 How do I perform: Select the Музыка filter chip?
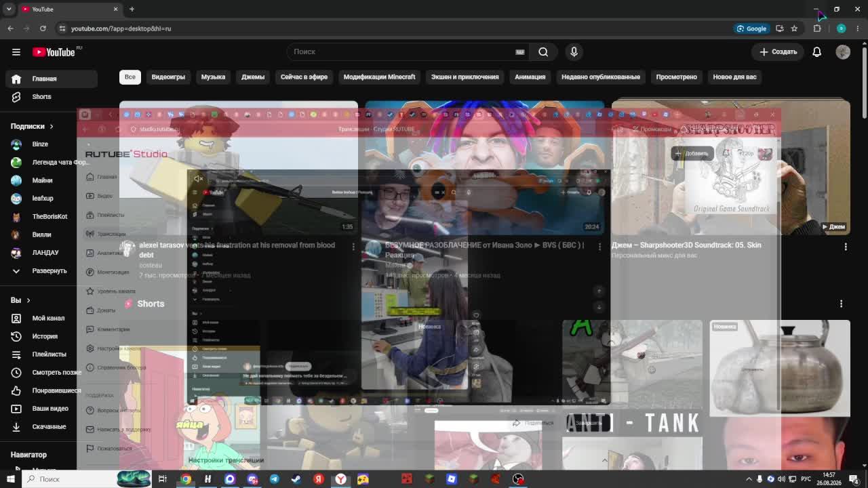pos(213,77)
